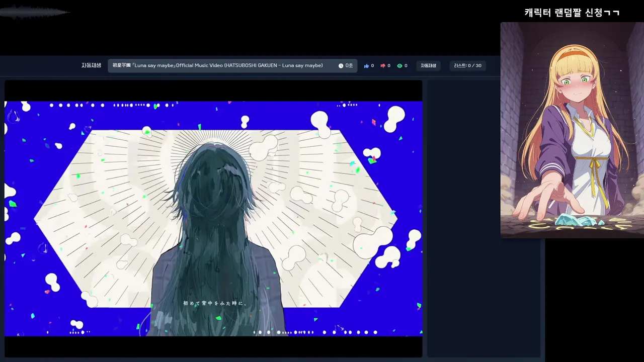644x362 pixels.
Task: Open the 리스트: 0 / 30 playlist button
Action: (467, 66)
